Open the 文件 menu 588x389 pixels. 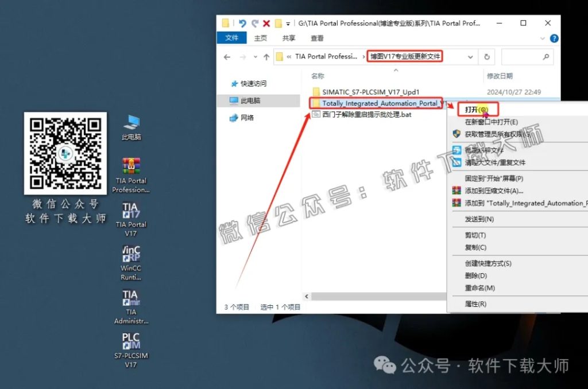pos(231,38)
